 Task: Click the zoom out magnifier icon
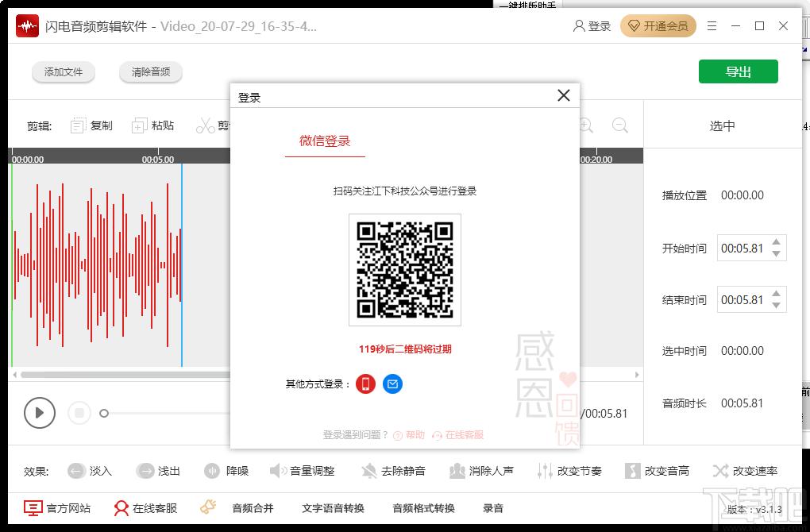click(x=620, y=125)
